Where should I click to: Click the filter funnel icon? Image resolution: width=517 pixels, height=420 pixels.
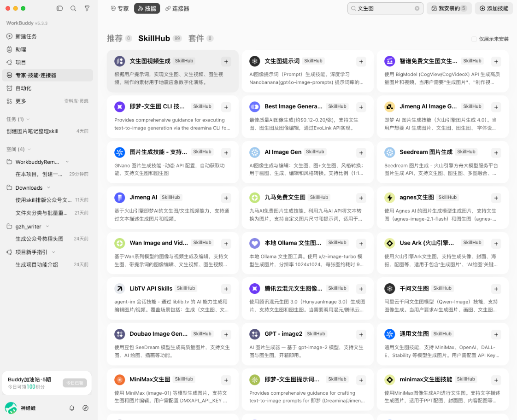pyautogui.click(x=87, y=8)
